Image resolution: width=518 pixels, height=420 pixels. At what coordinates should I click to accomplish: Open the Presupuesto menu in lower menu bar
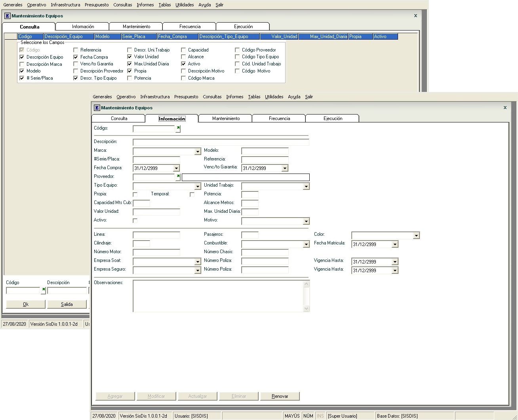pyautogui.click(x=186, y=97)
